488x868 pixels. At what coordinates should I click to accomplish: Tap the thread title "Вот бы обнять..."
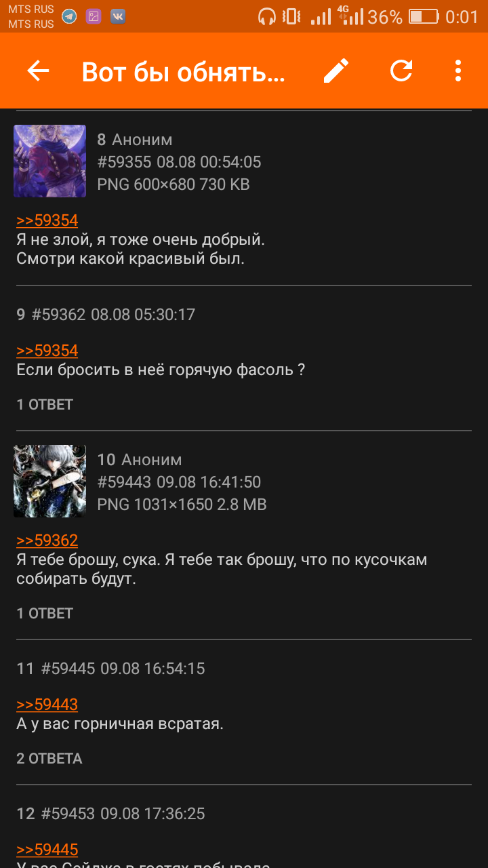coord(184,71)
